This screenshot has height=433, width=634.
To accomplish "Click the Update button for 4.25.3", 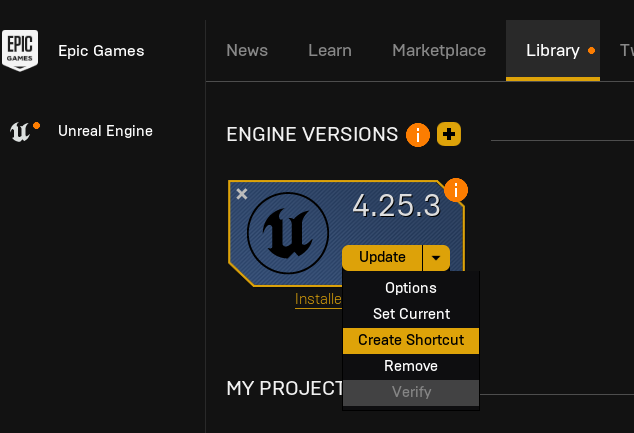I will 382,258.
